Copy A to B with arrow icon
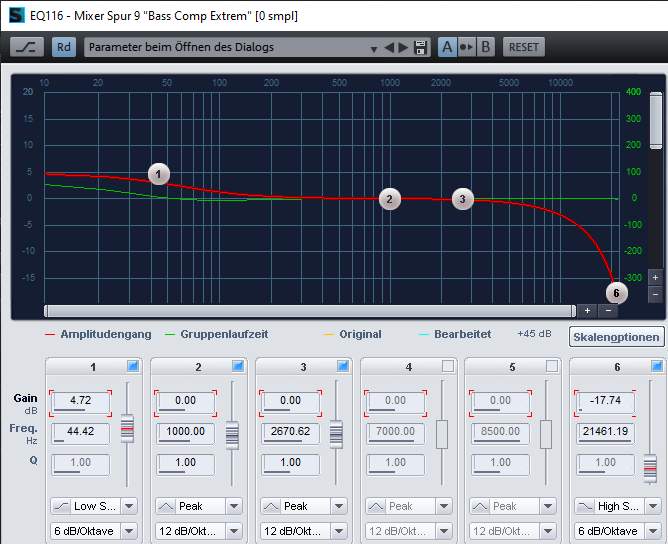 tap(466, 47)
